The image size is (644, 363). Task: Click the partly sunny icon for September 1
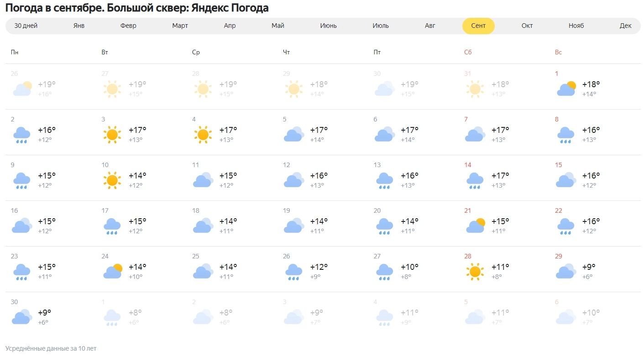pos(566,89)
